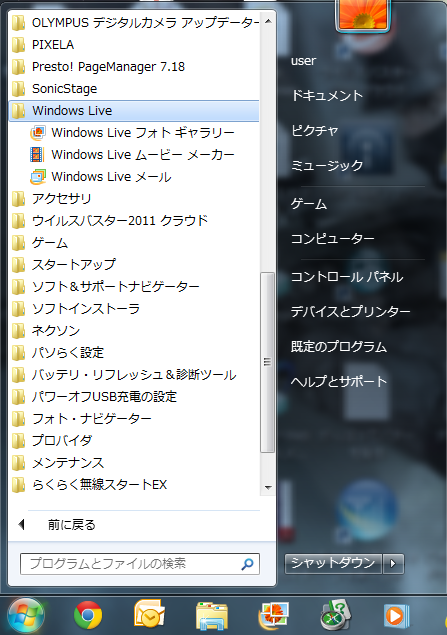
Task: Click the シャットダウン button
Action: click(x=333, y=563)
